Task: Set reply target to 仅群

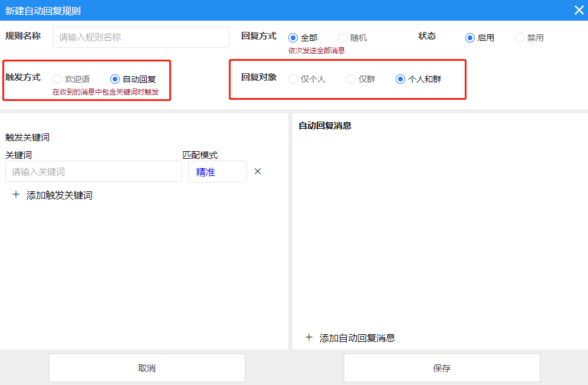Action: (x=350, y=79)
